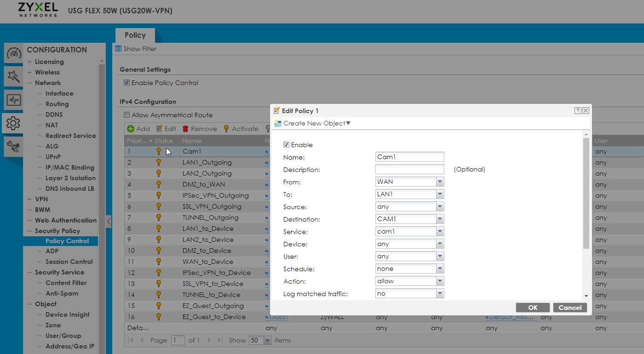Viewport: 644px width, 354px height.
Task: Click the status bulb of LAN1_Outgoing rule
Action: point(159,162)
